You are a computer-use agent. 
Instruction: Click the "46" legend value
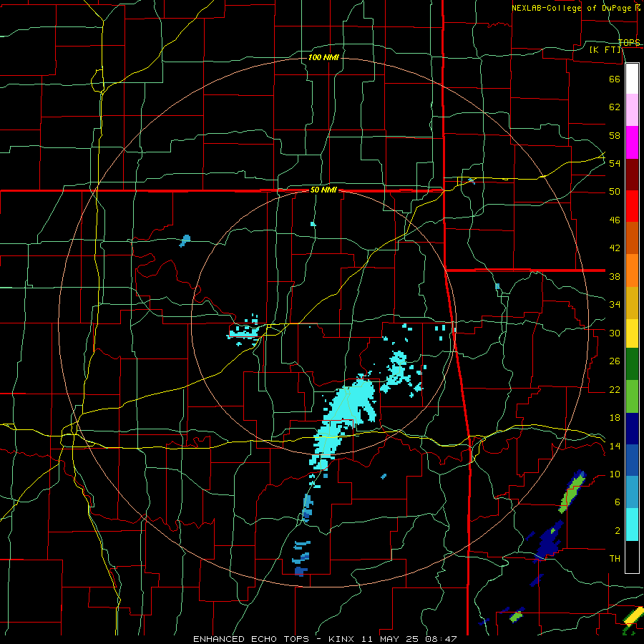pyautogui.click(x=615, y=220)
